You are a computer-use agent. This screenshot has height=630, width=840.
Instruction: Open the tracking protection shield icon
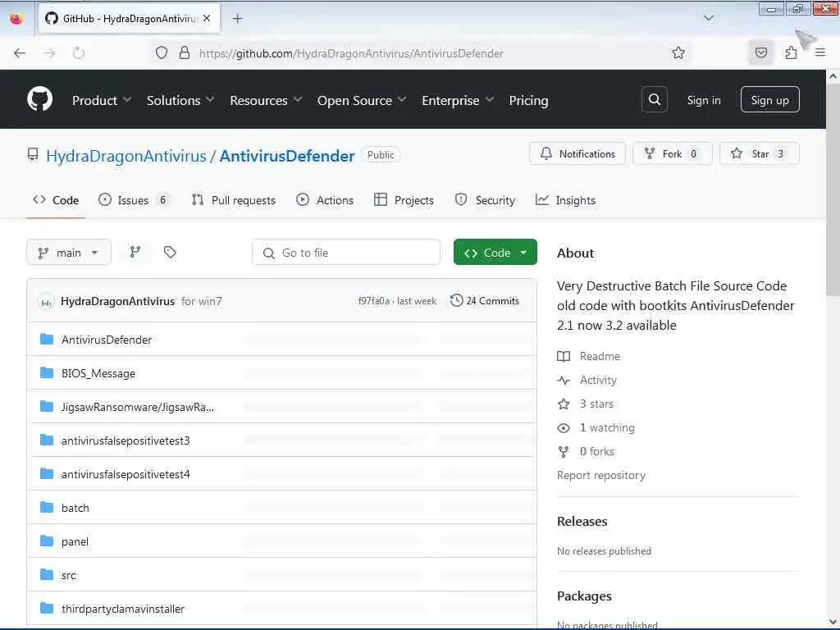pyautogui.click(x=162, y=53)
